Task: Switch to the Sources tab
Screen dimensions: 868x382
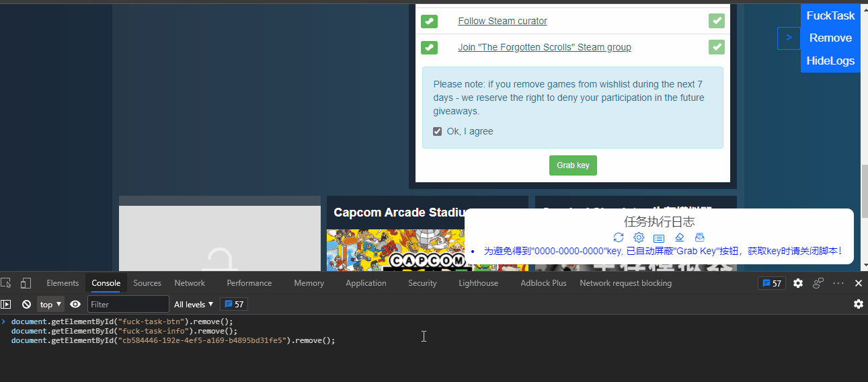Action: tap(147, 283)
